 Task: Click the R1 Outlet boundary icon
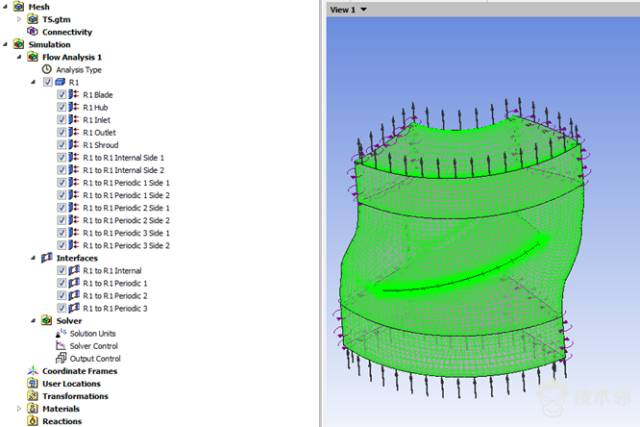pyautogui.click(x=74, y=132)
